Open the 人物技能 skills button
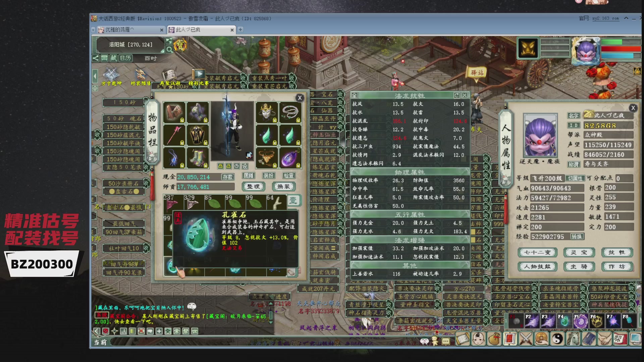The width and height of the screenshot is (644, 362). [x=537, y=266]
